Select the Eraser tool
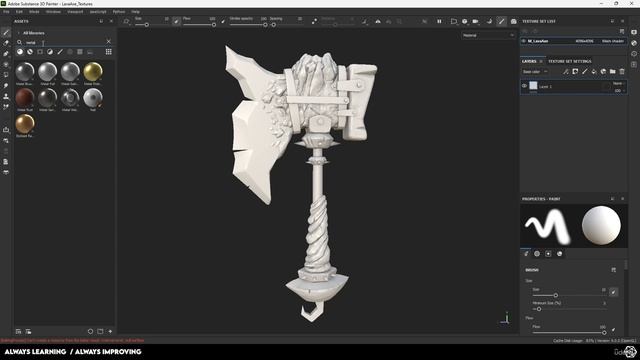This screenshot has height=360, width=640. (x=6, y=43)
